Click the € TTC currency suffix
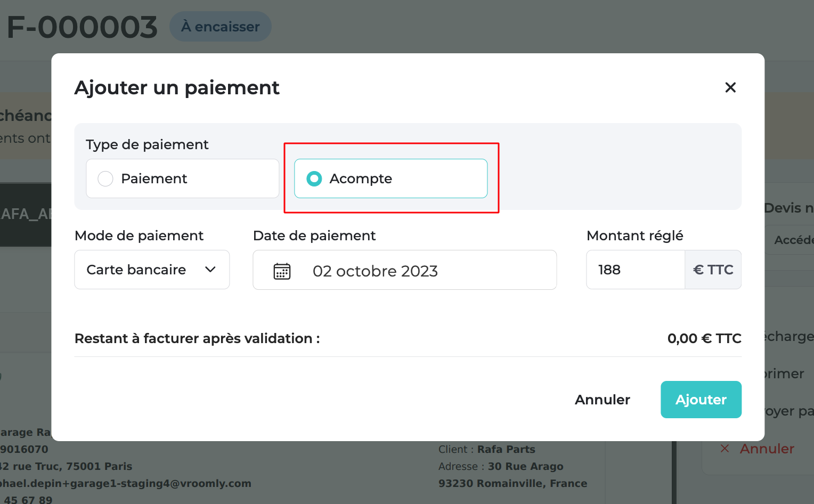This screenshot has width=814, height=504. pyautogui.click(x=713, y=270)
